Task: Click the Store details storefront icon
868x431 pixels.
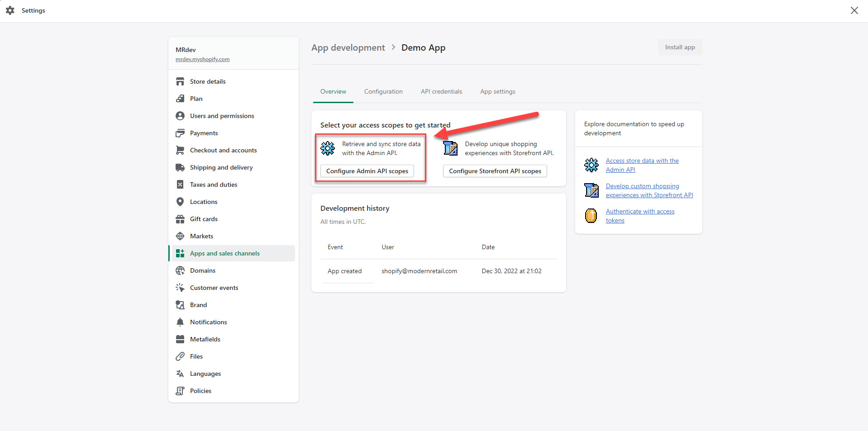Action: (180, 81)
